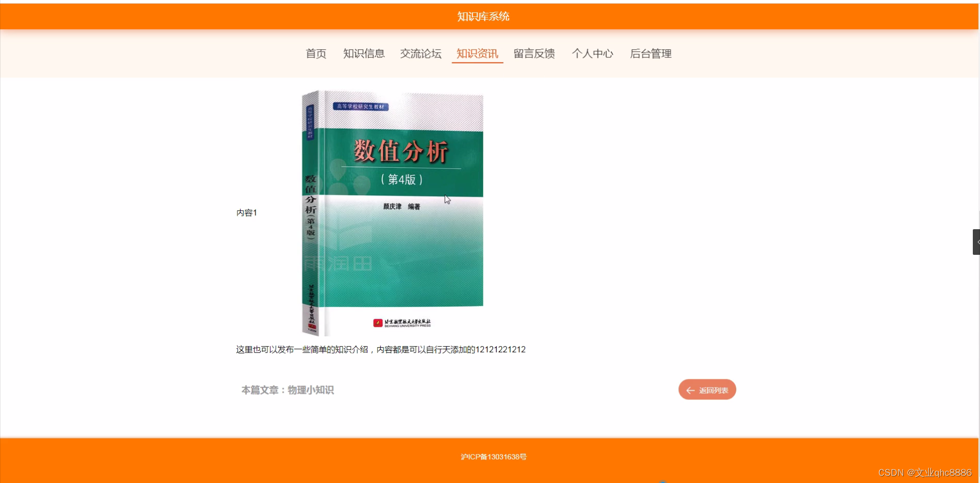The height and width of the screenshot is (483, 980).
Task: Click the 数值分析 book cover image
Action: [x=393, y=213]
